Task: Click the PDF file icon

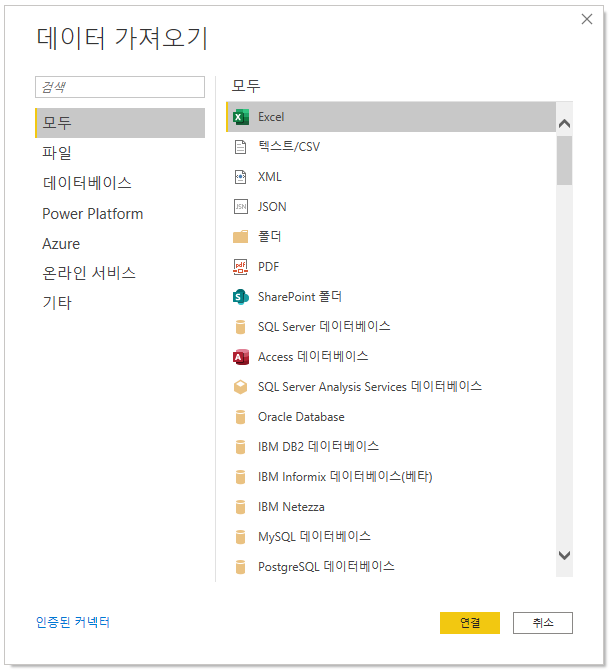Action: (240, 267)
